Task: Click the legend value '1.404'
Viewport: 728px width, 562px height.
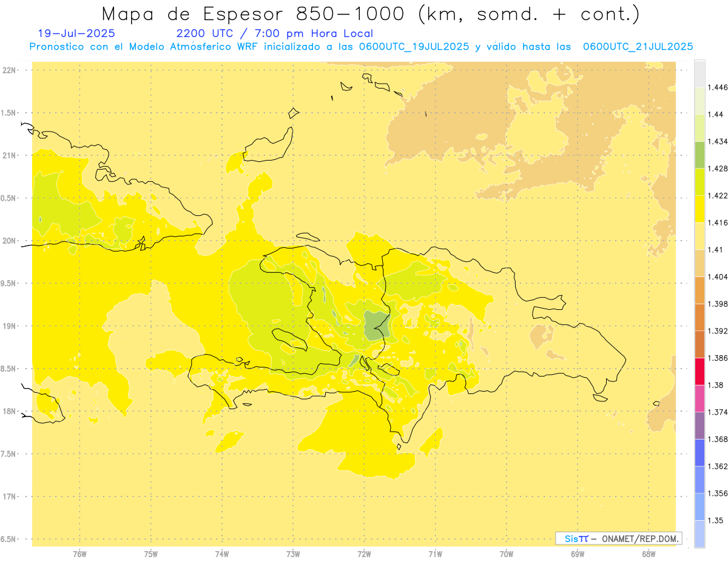Action: [718, 277]
